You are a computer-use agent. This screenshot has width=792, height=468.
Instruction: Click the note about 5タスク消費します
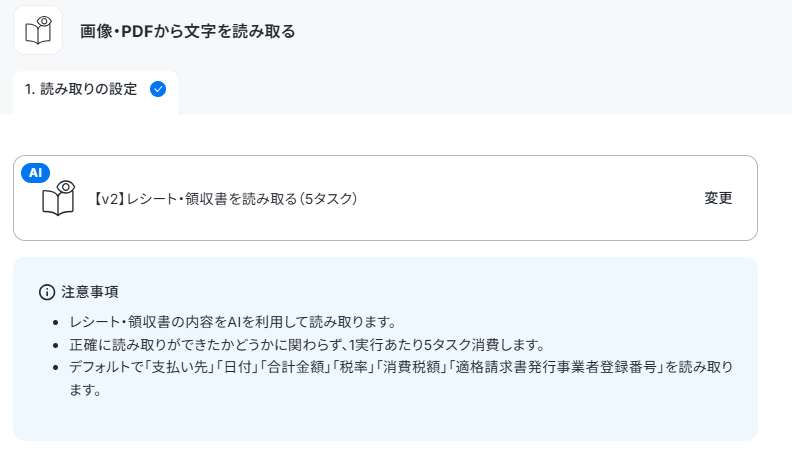307,345
